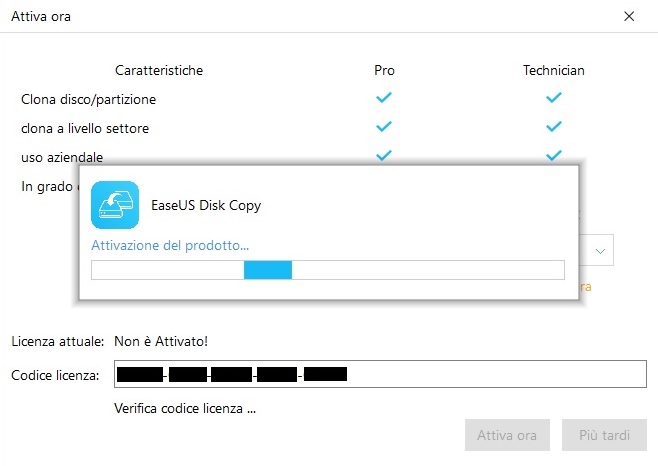Click the Attiva ora window title
The image size is (658, 466).
(x=41, y=16)
